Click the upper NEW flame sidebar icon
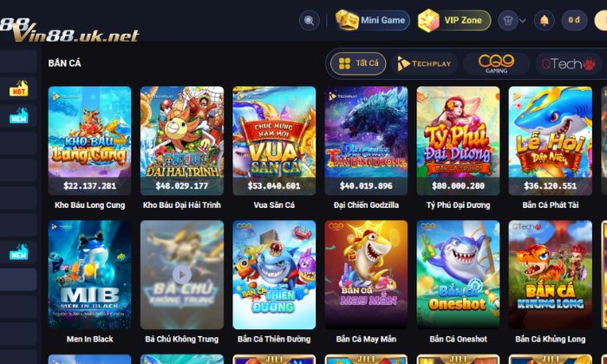 tap(18, 115)
